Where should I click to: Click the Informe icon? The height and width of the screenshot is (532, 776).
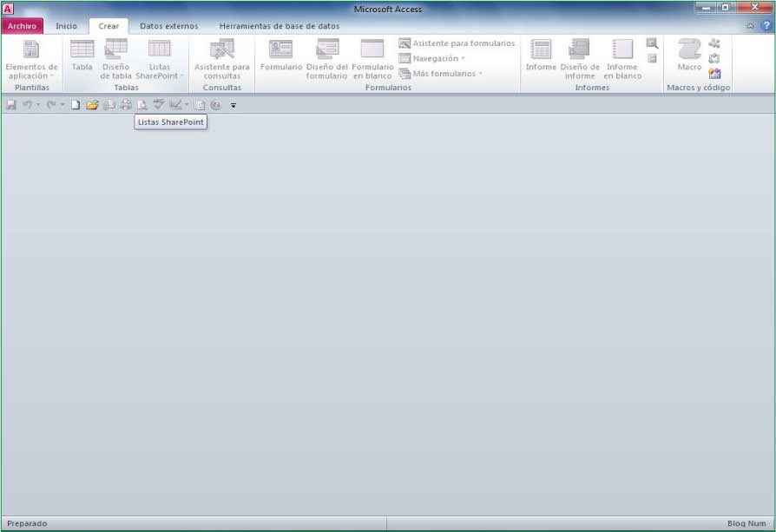tap(541, 56)
